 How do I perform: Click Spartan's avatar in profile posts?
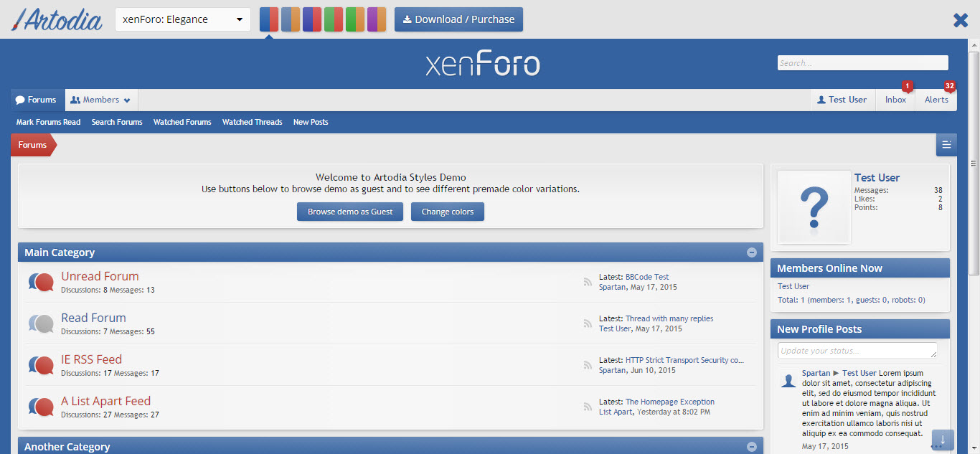click(788, 380)
